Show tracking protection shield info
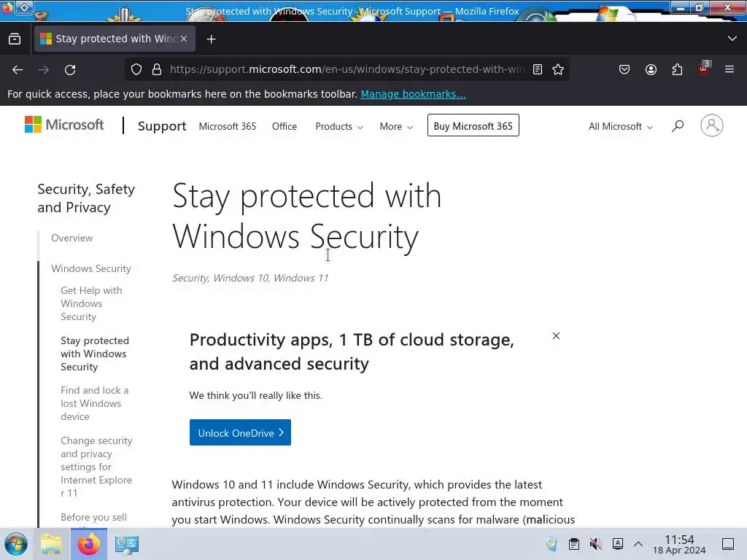The height and width of the screenshot is (560, 747). click(136, 69)
